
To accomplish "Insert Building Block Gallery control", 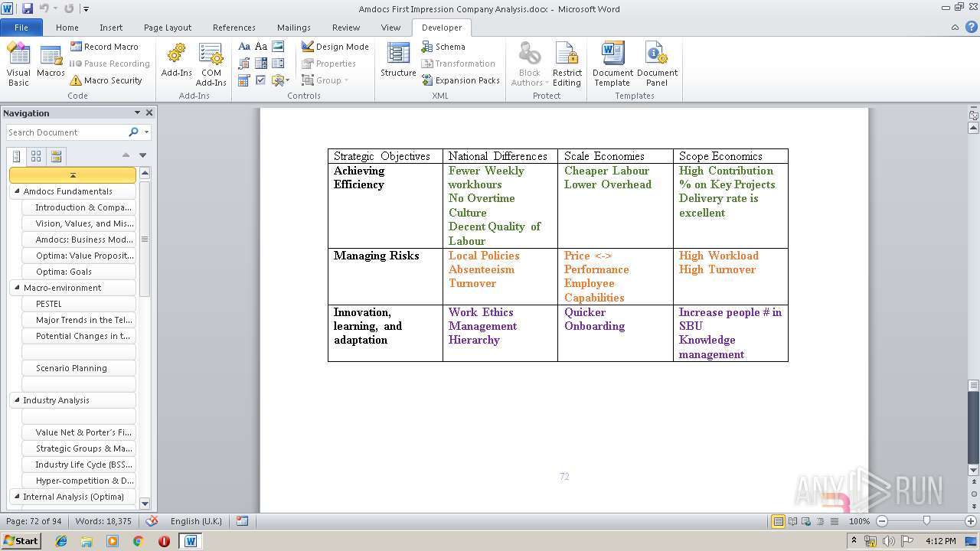I will [x=244, y=64].
